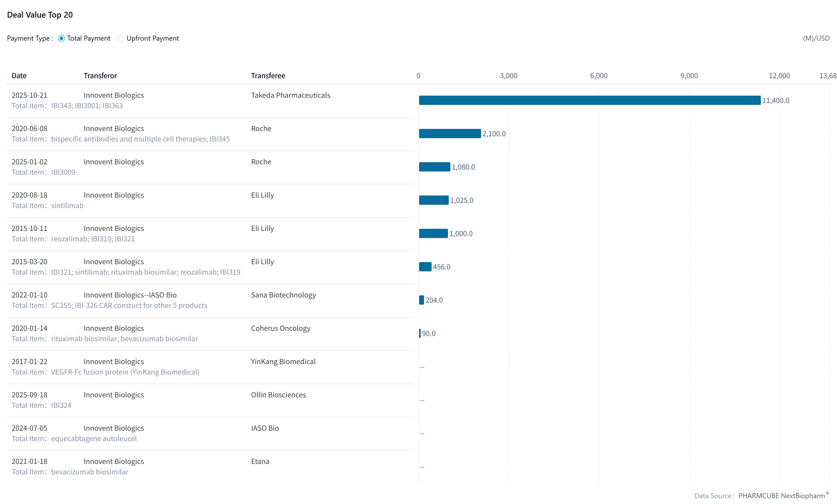This screenshot has height=504, width=837.
Task: Click the 90.0 Coherus Oncology bar
Action: 420,333
